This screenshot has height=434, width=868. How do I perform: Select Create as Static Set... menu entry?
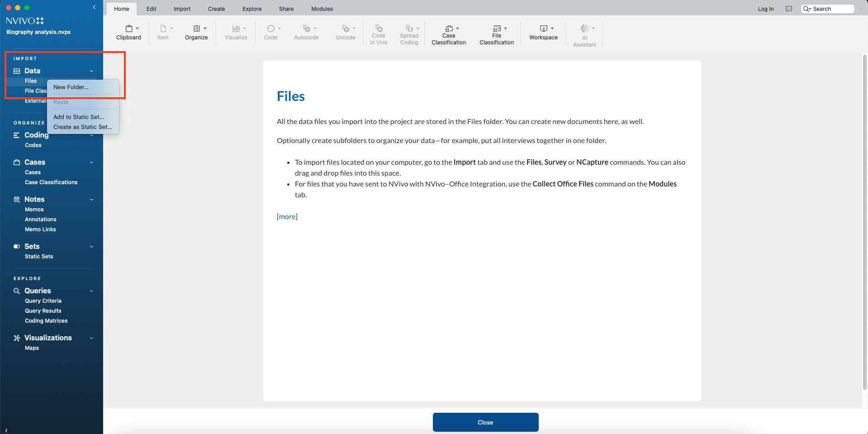pyautogui.click(x=82, y=127)
